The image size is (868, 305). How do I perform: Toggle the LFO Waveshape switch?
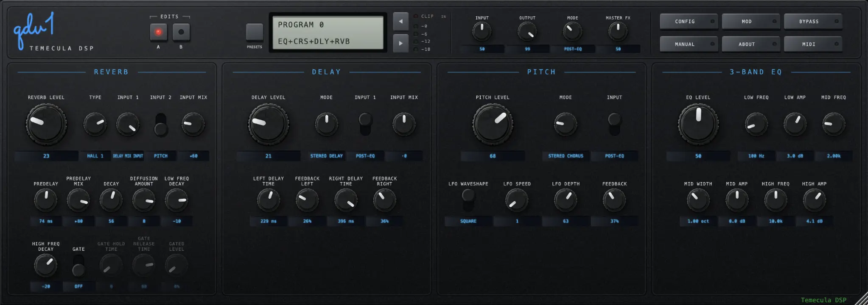tap(468, 200)
